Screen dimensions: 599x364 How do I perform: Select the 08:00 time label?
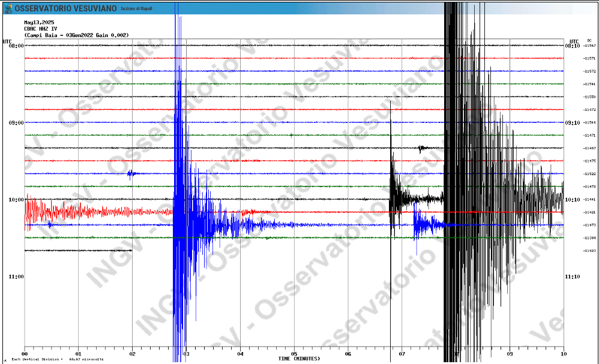16,46
